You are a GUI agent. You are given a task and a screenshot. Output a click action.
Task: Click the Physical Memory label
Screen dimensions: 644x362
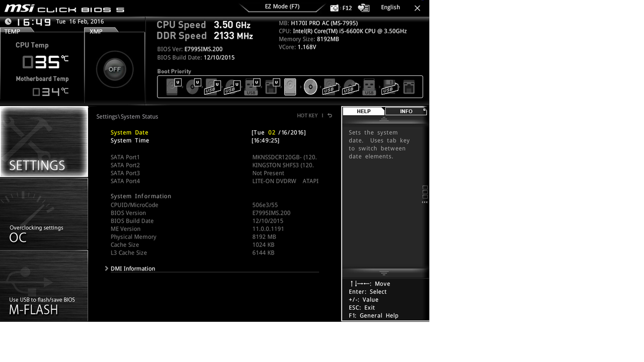point(133,237)
